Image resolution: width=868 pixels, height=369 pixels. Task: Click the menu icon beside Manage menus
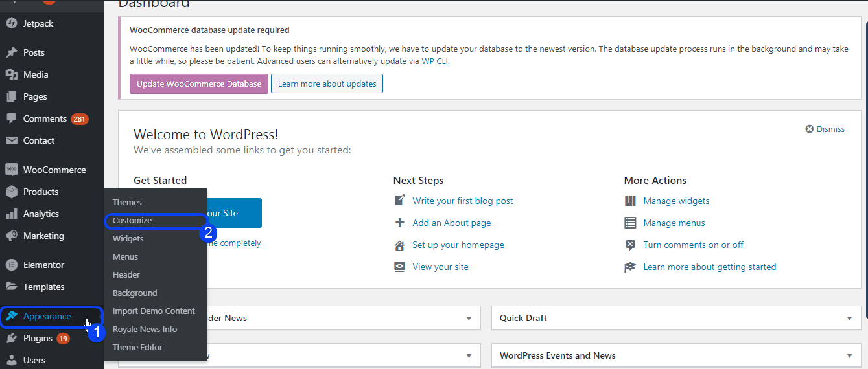(x=630, y=223)
